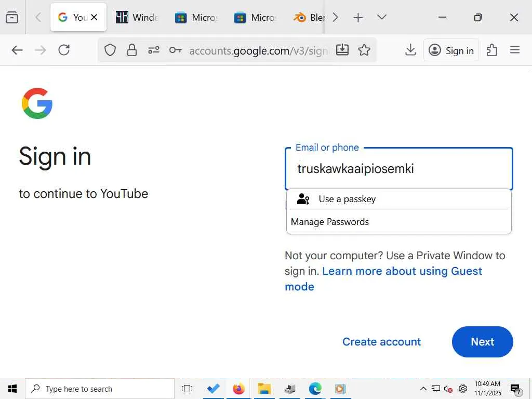Image resolution: width=532 pixels, height=399 pixels.
Task: Expand the list all tabs dropdown
Action: point(382,17)
